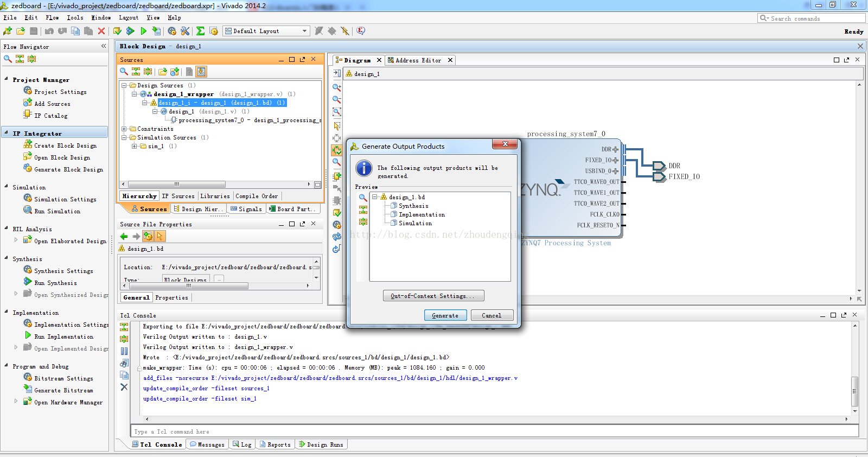This screenshot has height=457, width=868.
Task: Click Add IP icon in Diagram toolbar
Action: [x=337, y=175]
